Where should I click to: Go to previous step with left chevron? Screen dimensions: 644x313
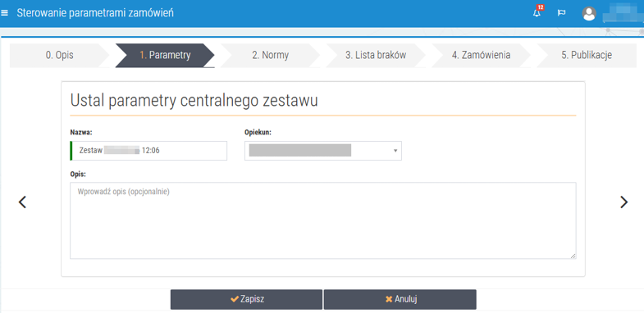[x=22, y=202]
